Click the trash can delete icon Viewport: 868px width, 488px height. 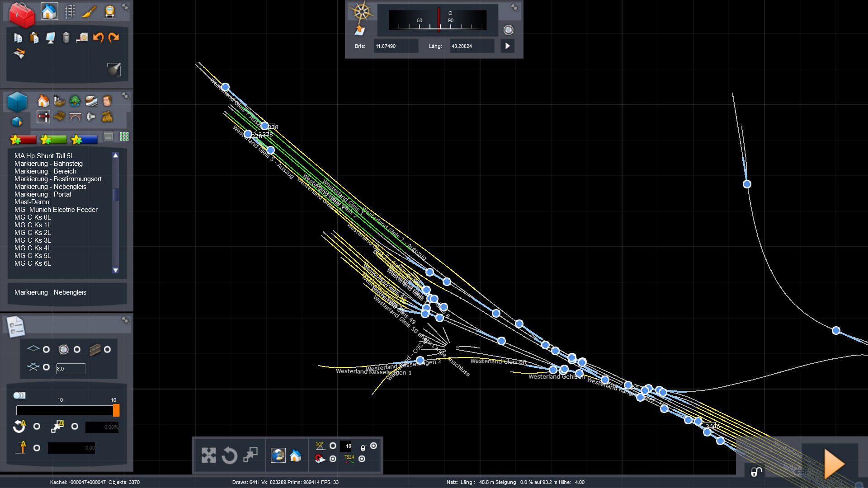pos(66,38)
